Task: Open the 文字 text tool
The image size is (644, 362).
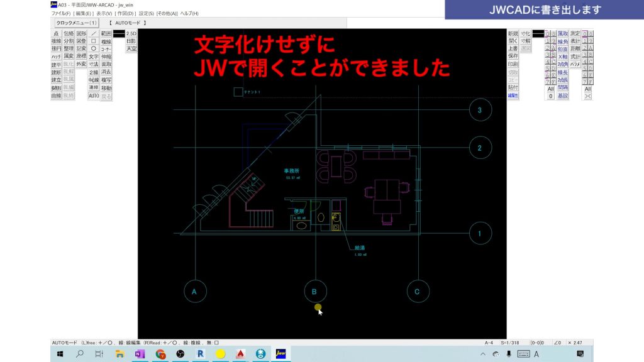Action: (x=93, y=57)
